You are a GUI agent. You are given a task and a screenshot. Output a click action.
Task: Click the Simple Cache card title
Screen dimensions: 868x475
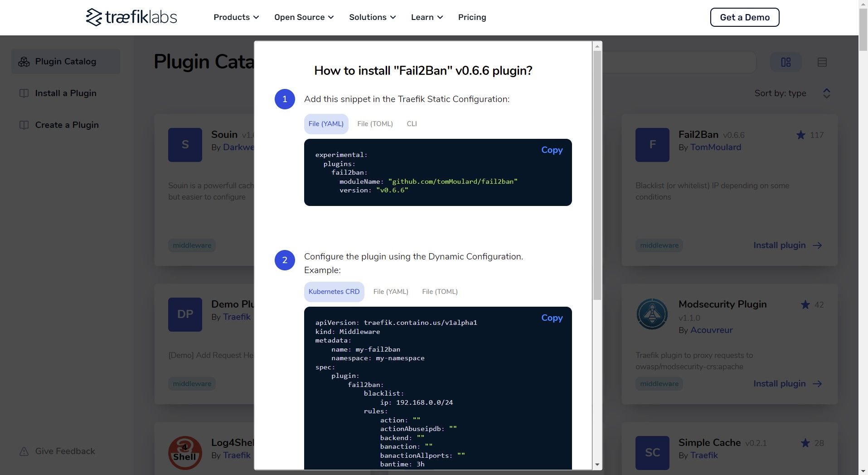(x=709, y=443)
